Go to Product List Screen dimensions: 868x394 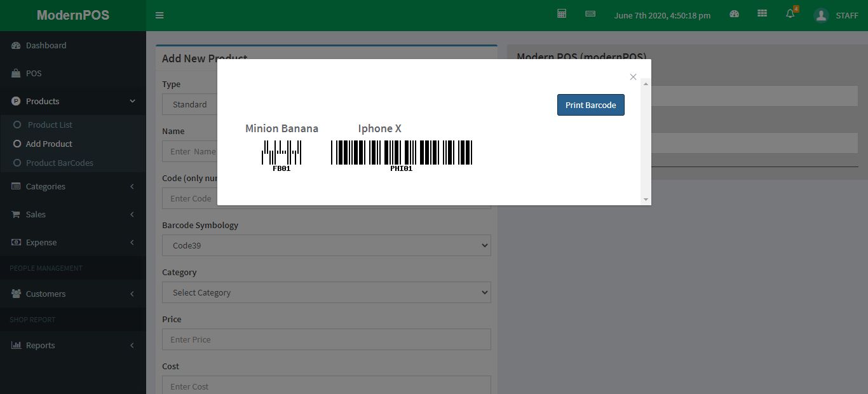(50, 125)
